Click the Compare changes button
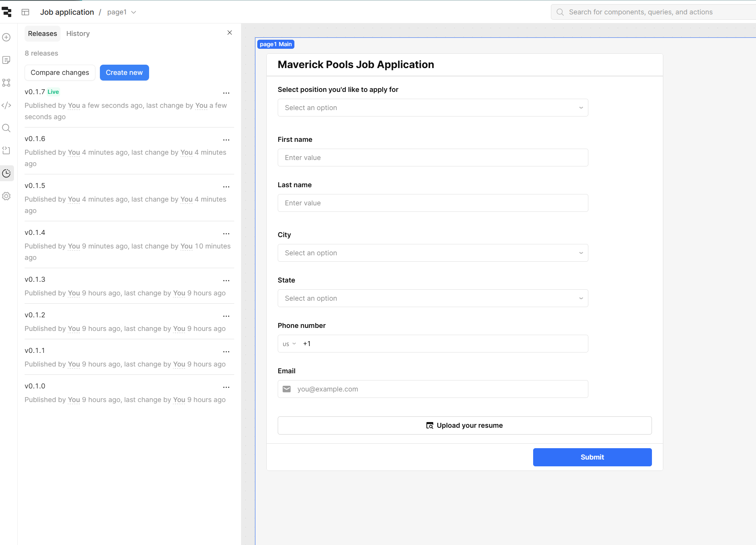The height and width of the screenshot is (545, 756). 60,73
